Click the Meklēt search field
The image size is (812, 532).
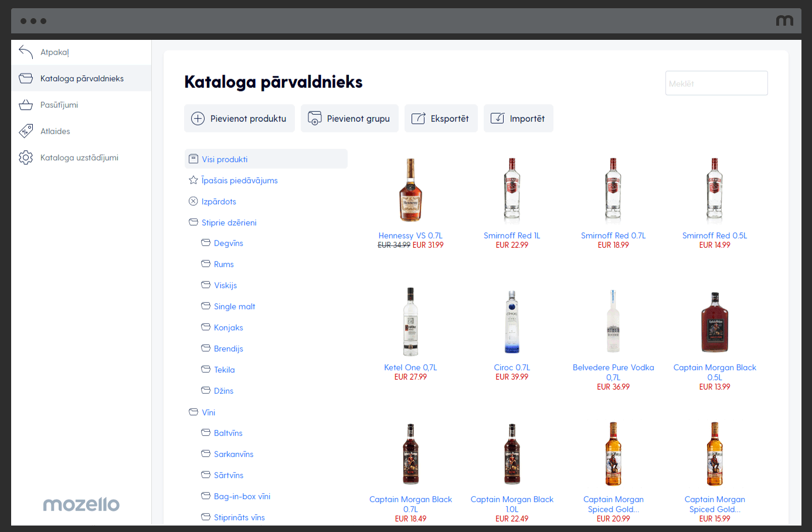tap(716, 83)
